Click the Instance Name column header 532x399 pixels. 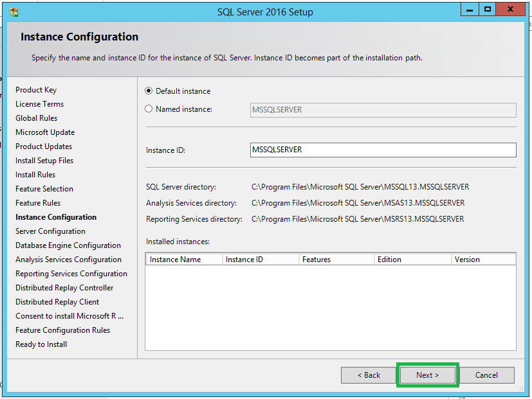184,260
